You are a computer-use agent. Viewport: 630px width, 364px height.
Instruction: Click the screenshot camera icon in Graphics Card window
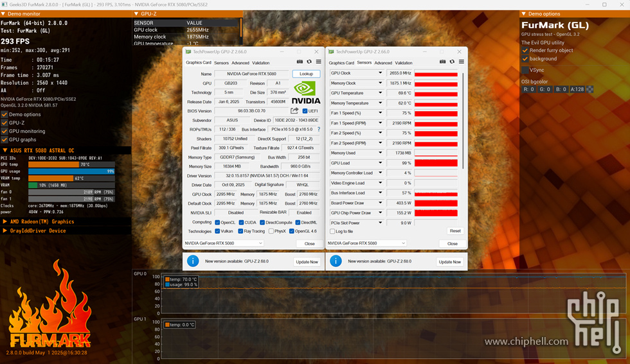coord(300,62)
